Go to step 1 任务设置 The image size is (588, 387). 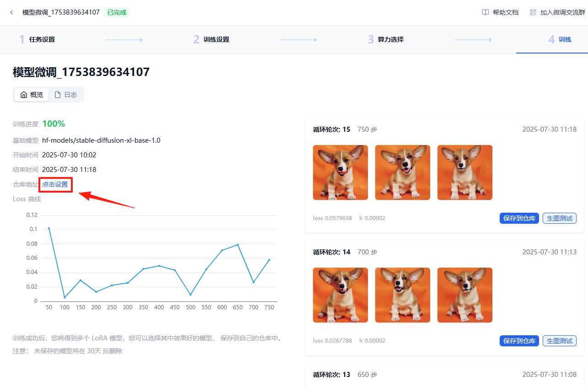click(x=37, y=39)
